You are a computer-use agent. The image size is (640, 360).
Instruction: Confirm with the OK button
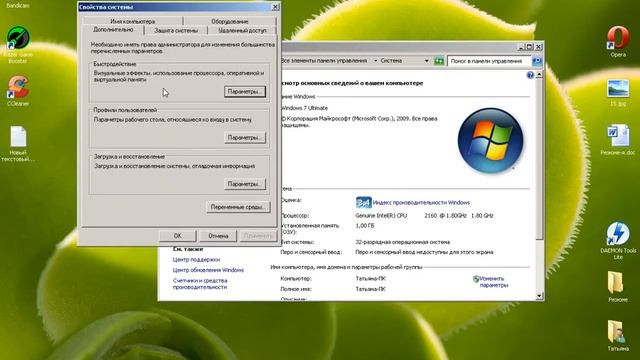click(178, 236)
